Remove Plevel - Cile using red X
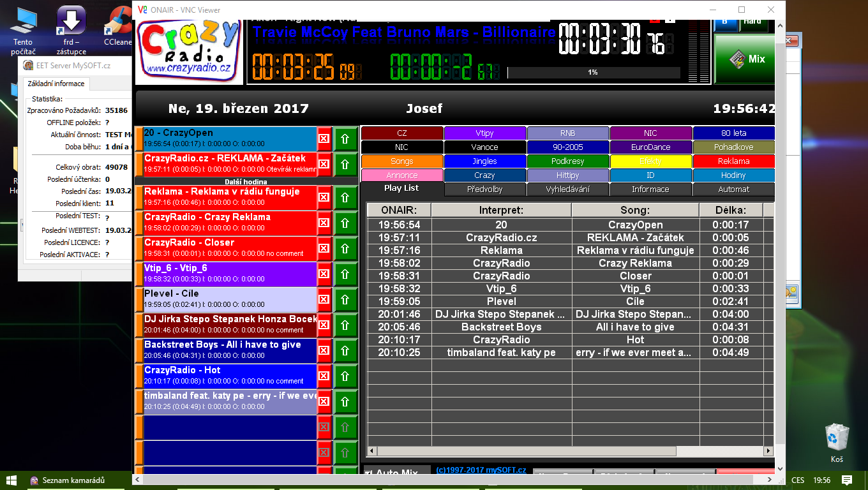Viewport: 868px width, 490px height. (x=324, y=300)
